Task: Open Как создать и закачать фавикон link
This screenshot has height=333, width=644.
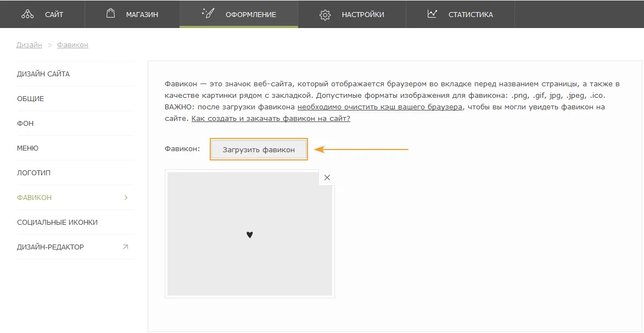Action: pyautogui.click(x=271, y=118)
